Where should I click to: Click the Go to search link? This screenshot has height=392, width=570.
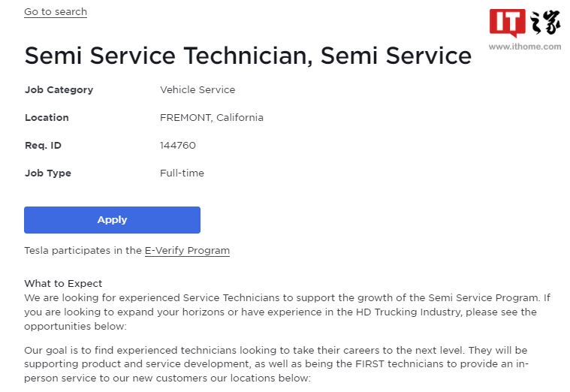(56, 12)
